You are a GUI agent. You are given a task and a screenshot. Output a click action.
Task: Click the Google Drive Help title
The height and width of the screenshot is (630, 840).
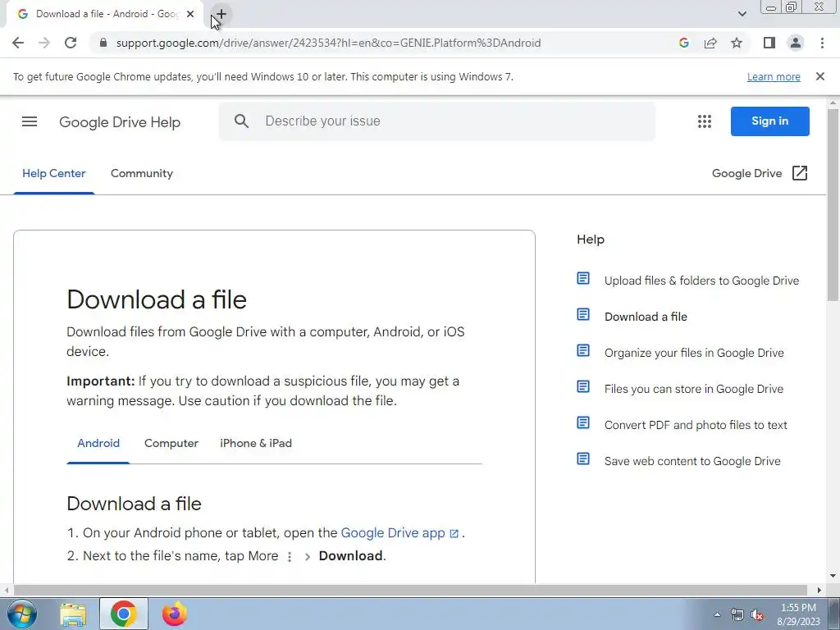(x=120, y=122)
